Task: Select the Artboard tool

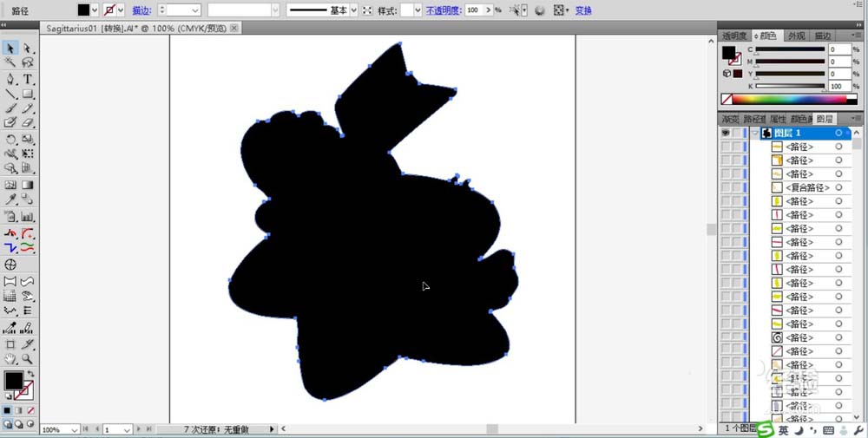Action: point(10,344)
